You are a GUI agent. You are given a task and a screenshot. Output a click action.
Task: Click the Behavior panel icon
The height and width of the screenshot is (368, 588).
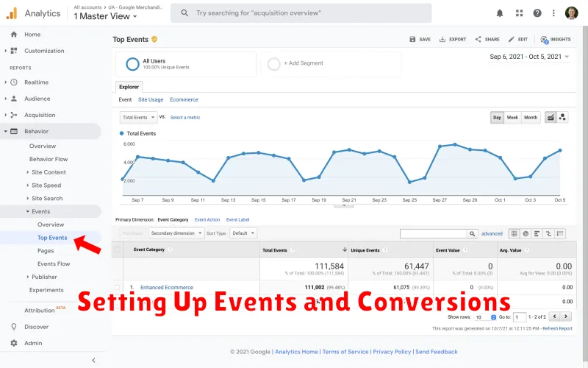click(x=14, y=132)
